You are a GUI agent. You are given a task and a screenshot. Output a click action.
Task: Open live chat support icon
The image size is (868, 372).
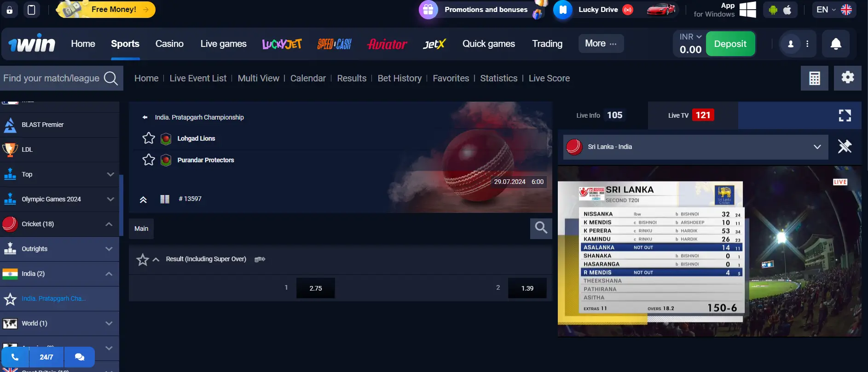click(x=79, y=357)
